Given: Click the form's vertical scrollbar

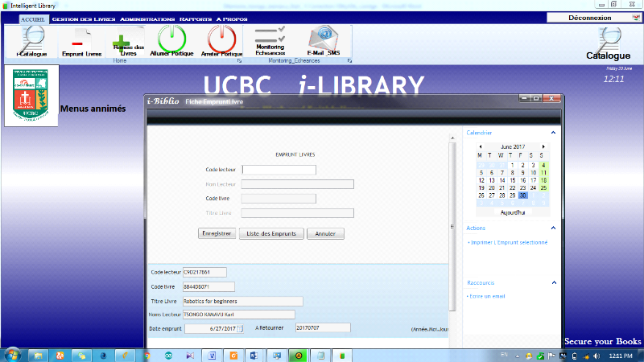Looking at the screenshot, I should point(452,226).
